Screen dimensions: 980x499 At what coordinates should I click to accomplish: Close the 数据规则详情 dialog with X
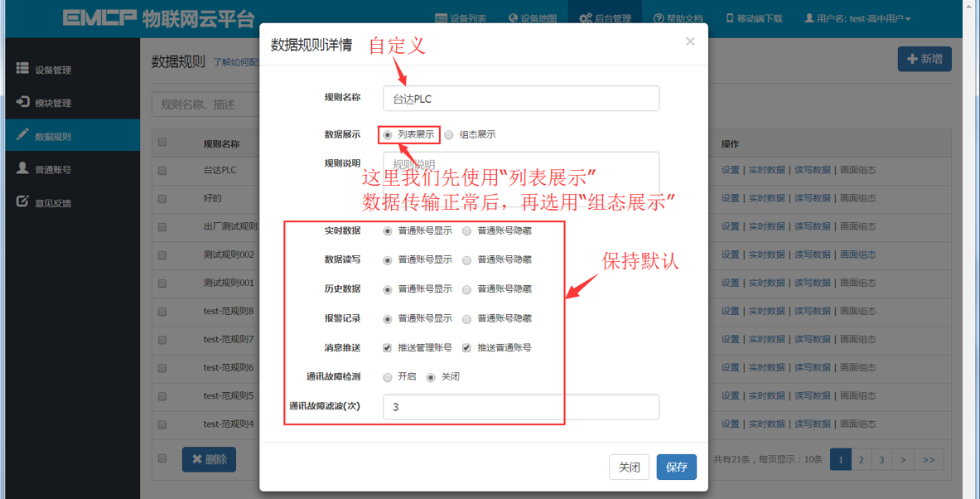pos(690,42)
